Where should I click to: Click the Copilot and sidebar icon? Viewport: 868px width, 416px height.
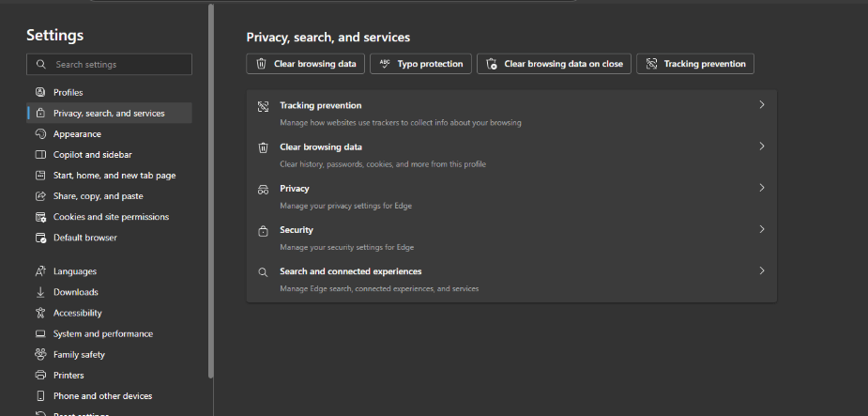tap(39, 155)
